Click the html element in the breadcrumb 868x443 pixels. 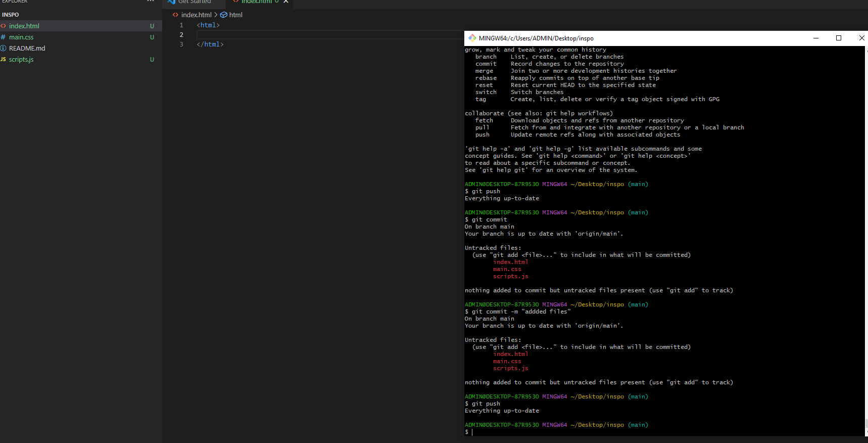tap(236, 15)
